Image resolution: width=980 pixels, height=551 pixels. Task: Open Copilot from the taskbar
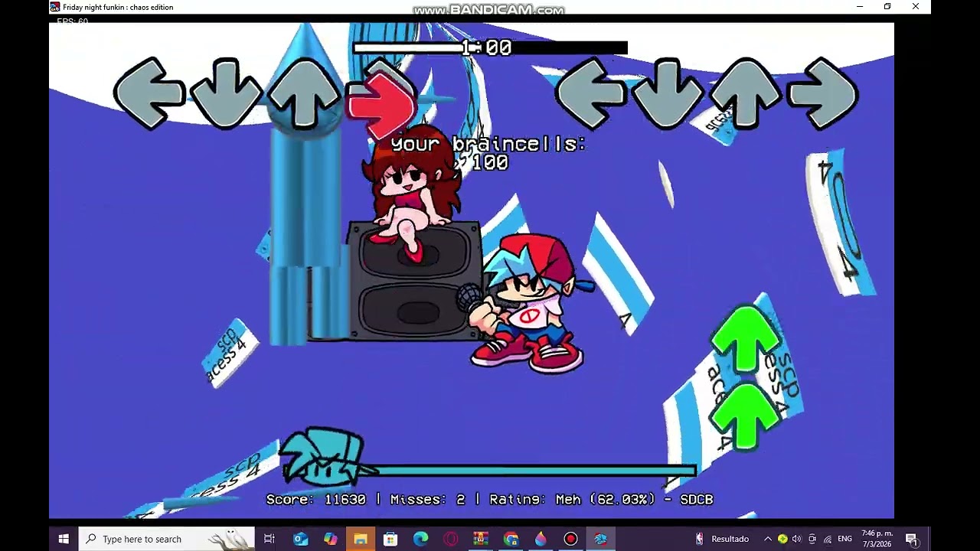pyautogui.click(x=330, y=539)
